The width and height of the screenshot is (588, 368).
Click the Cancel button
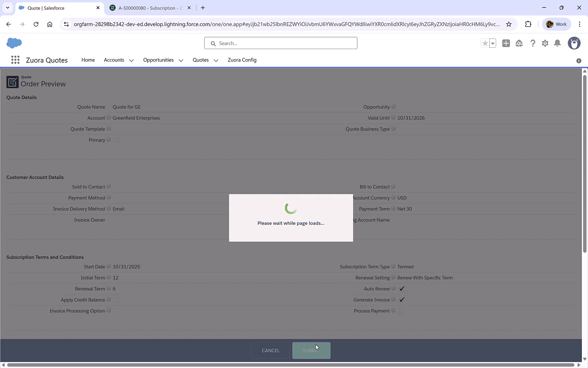coord(271,350)
